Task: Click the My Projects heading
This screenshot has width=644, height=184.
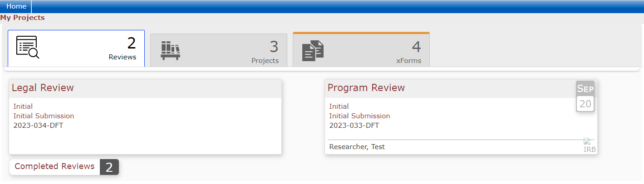Action: 22,18
